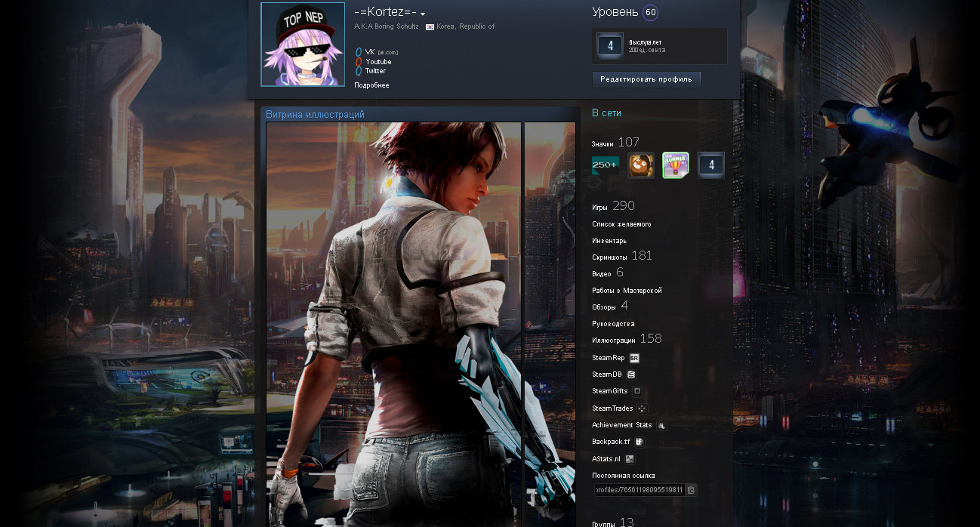Click the number 4 badge in badges row
Viewport: 980px width, 527px height.
[x=710, y=165]
